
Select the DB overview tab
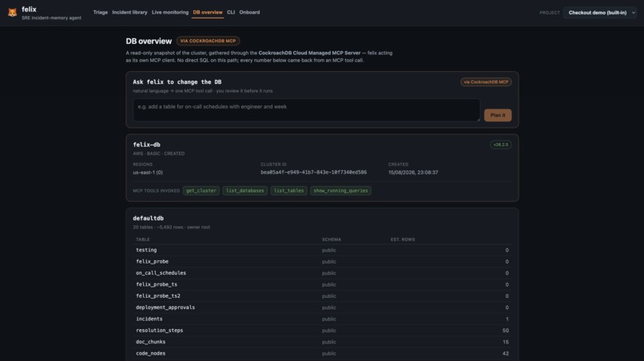point(208,12)
